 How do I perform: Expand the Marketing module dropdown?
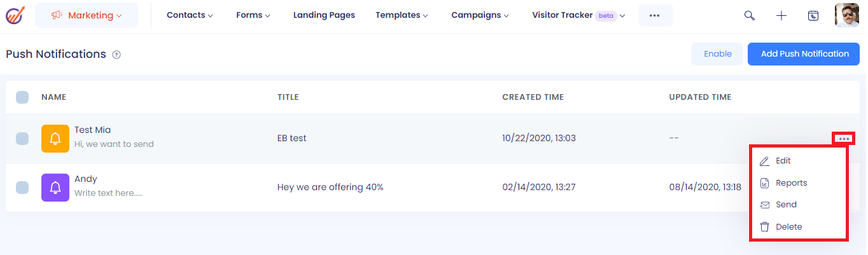[87, 15]
